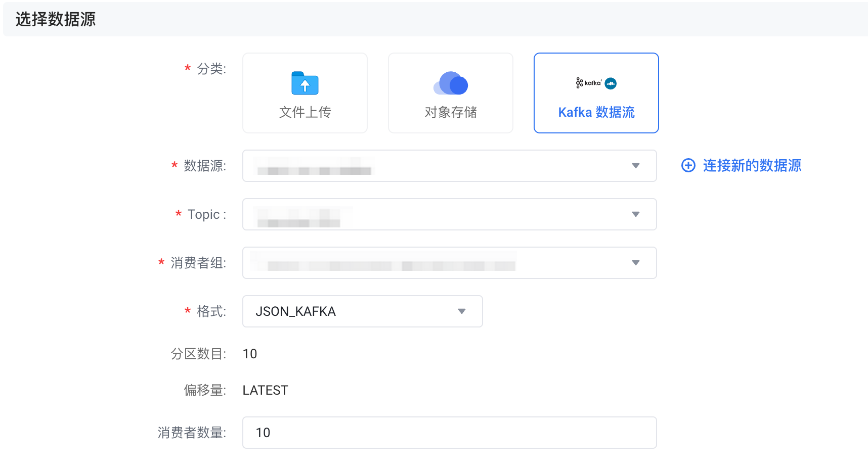Select the Kafka 数据流 category card
The image size is (868, 472).
[596, 93]
